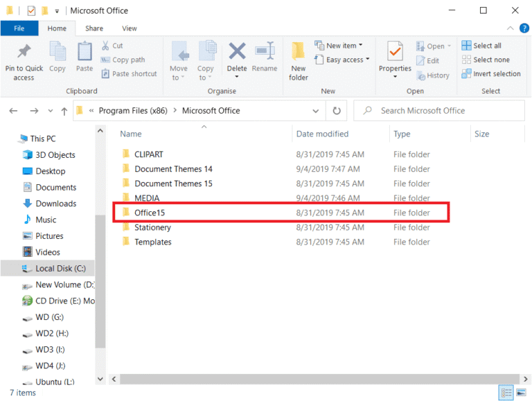
Task: Open the New item dropdown
Action: 360,45
